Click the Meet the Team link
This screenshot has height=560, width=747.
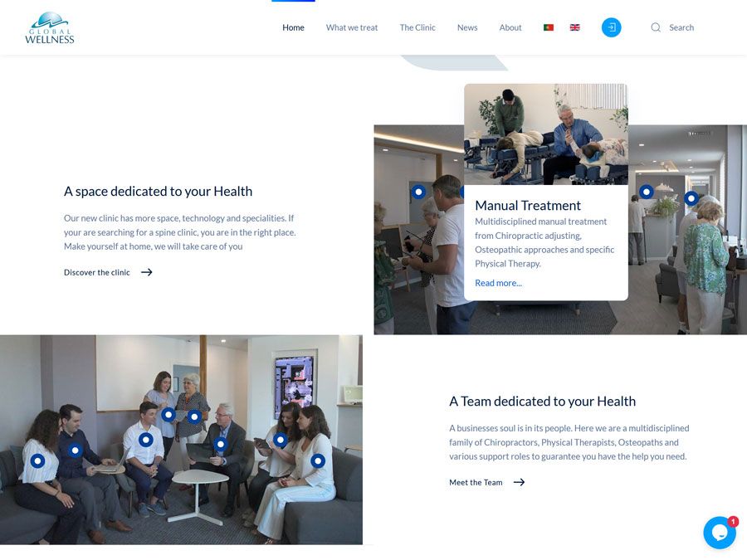click(x=476, y=482)
